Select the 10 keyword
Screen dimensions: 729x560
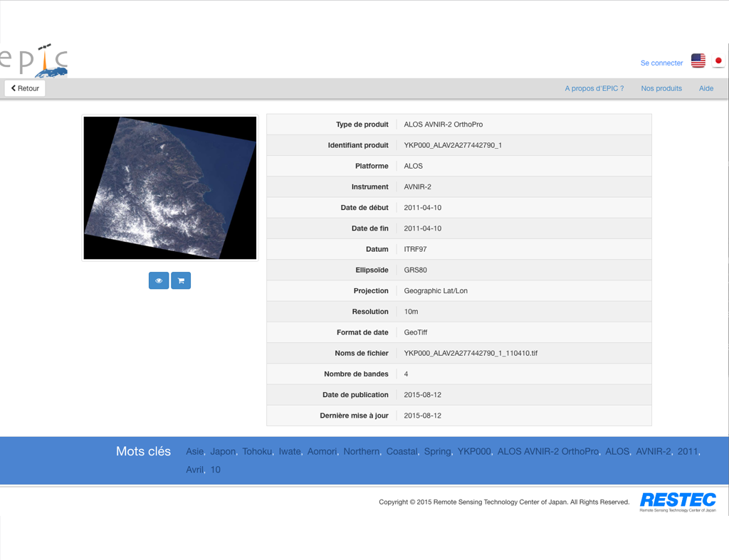215,470
